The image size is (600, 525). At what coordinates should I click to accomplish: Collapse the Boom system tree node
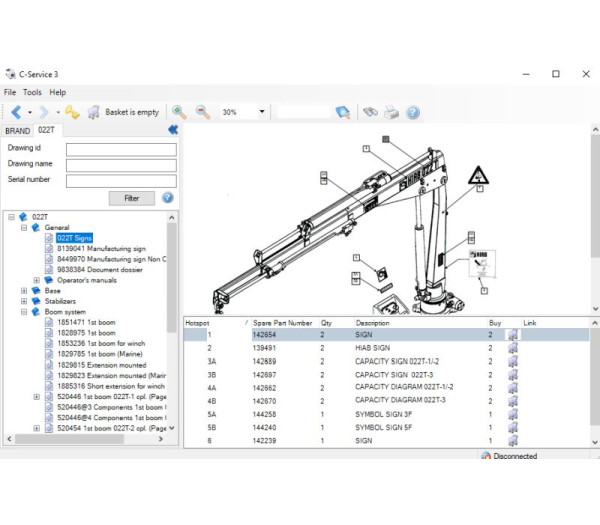(24, 311)
